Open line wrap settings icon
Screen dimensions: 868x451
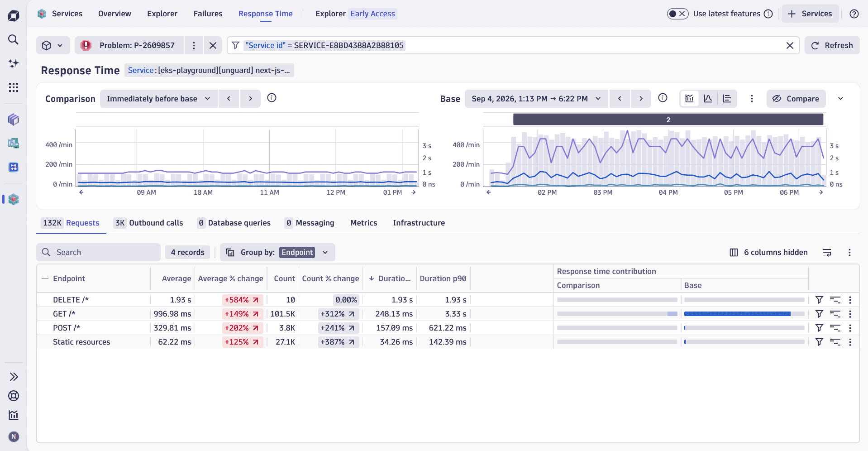827,252
